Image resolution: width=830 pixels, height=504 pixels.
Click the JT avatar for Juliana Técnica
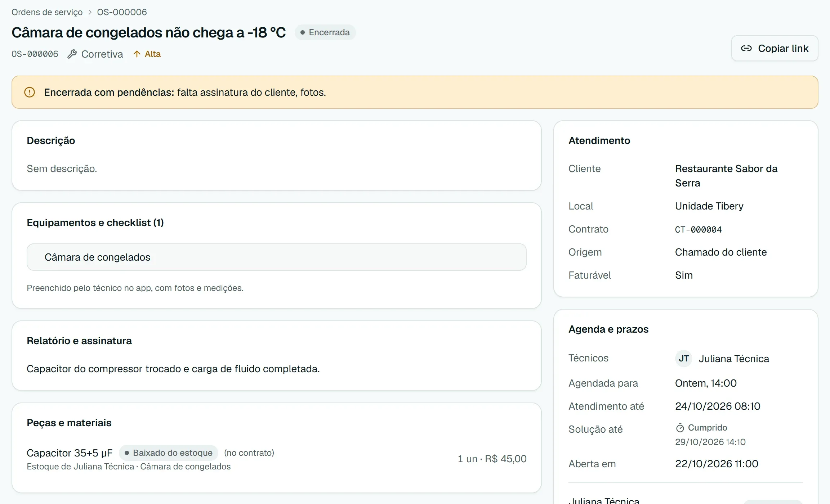(x=684, y=359)
